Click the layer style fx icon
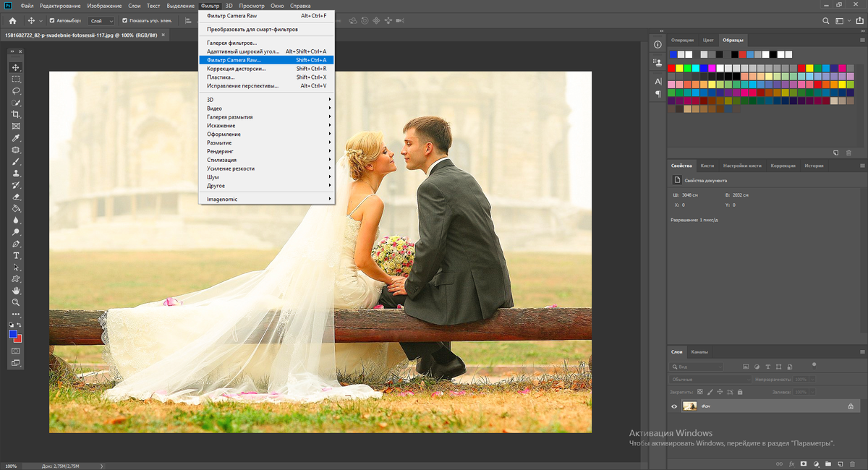The height and width of the screenshot is (470, 868). pyautogui.click(x=792, y=463)
